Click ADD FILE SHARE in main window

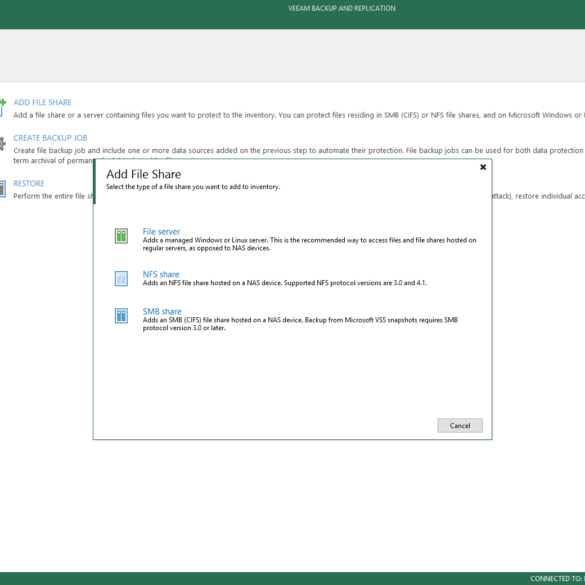pyautogui.click(x=42, y=102)
